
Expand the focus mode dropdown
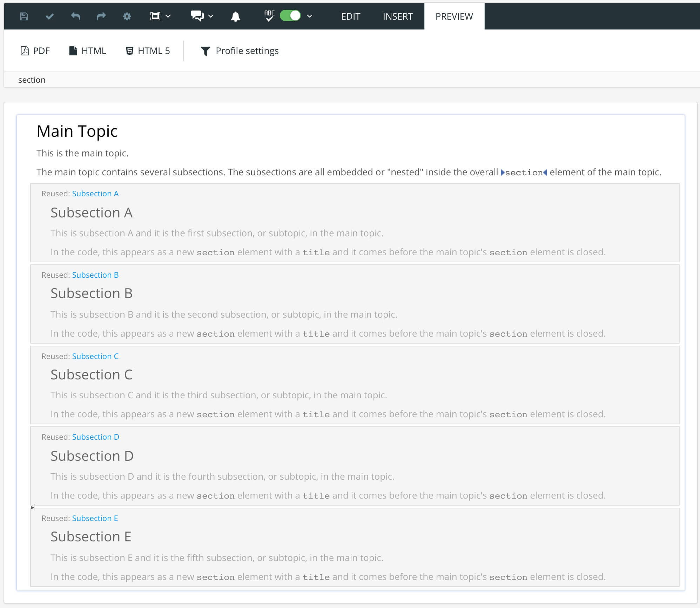click(168, 16)
